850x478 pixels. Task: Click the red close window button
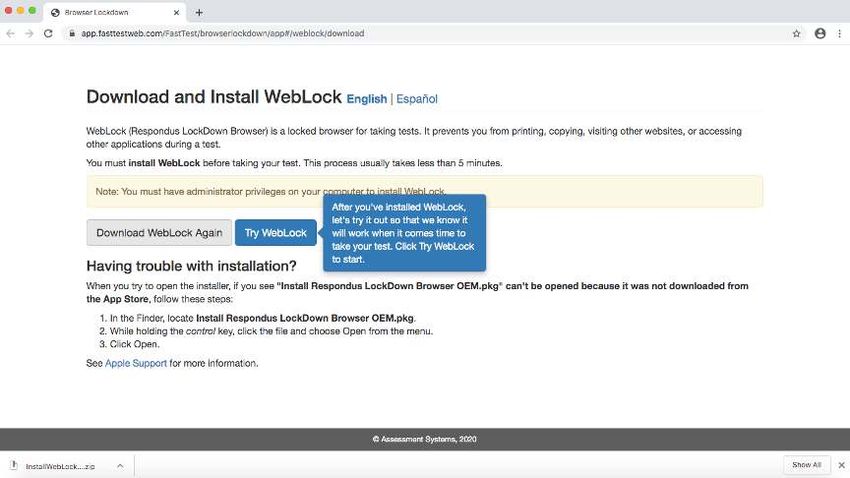pyautogui.click(x=9, y=11)
